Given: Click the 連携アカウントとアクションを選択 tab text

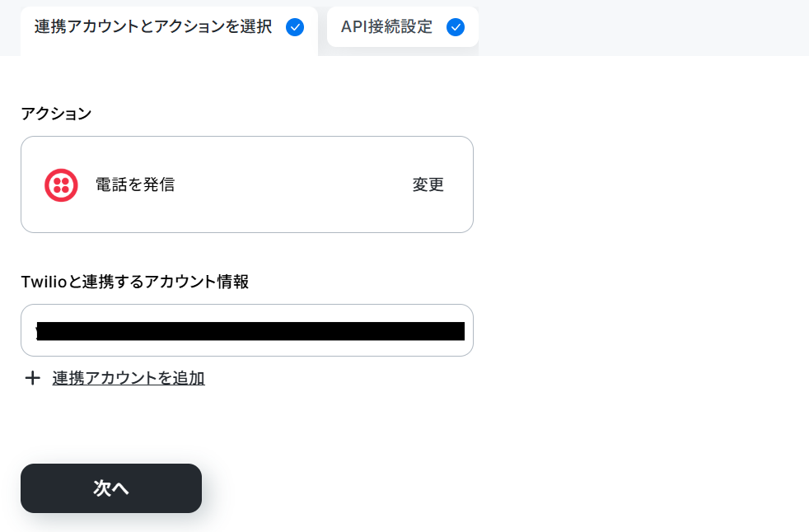Looking at the screenshot, I should [152, 27].
